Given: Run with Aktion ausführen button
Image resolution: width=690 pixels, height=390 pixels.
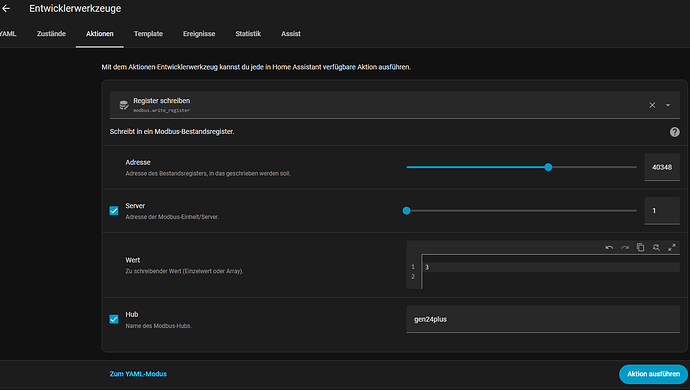Looking at the screenshot, I should coord(653,374).
